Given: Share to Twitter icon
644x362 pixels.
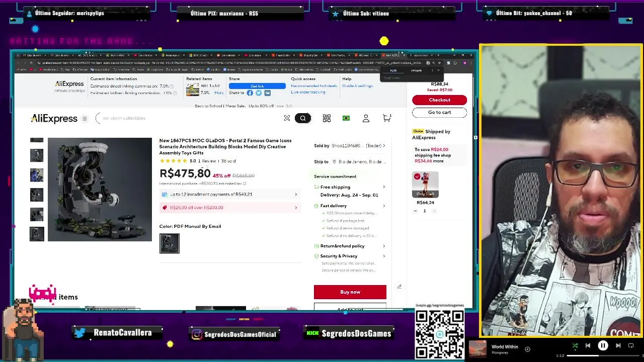Looking at the screenshot, I should click(x=259, y=93).
